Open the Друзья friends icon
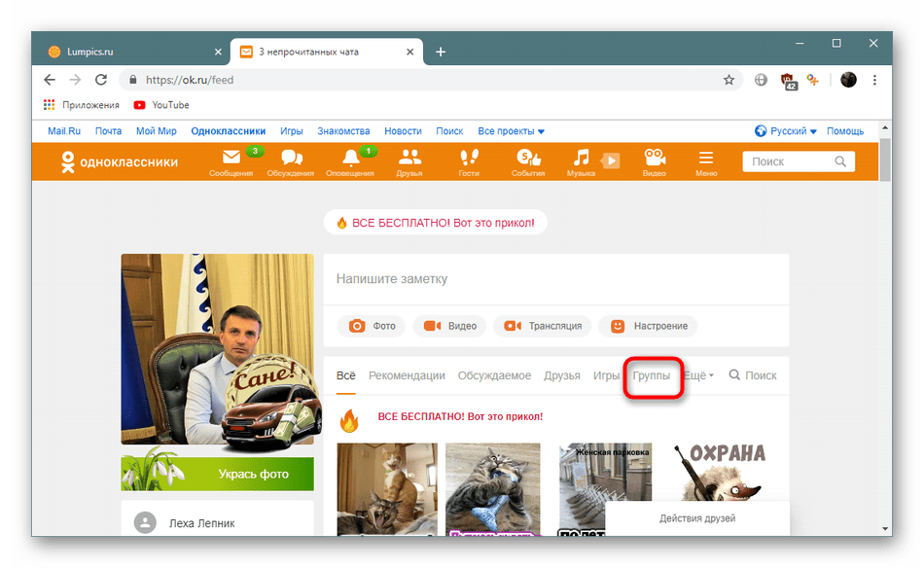 point(409,162)
